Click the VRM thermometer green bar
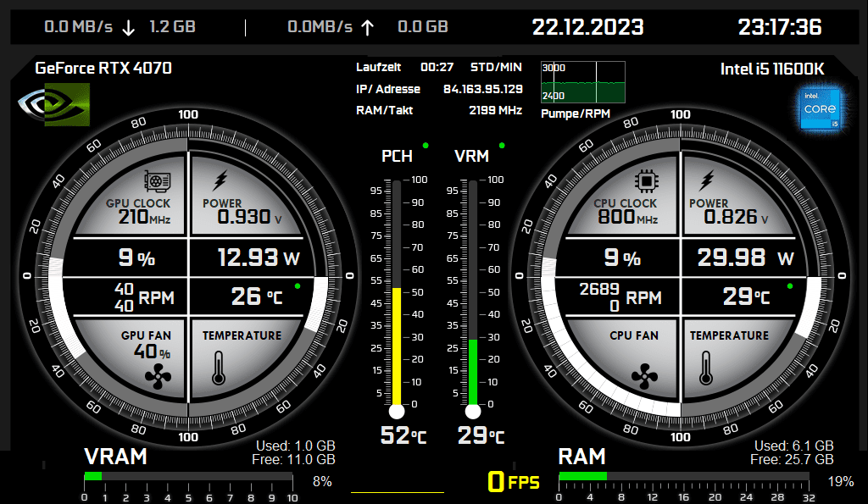Image resolution: width=868 pixels, height=504 pixels. tap(473, 373)
